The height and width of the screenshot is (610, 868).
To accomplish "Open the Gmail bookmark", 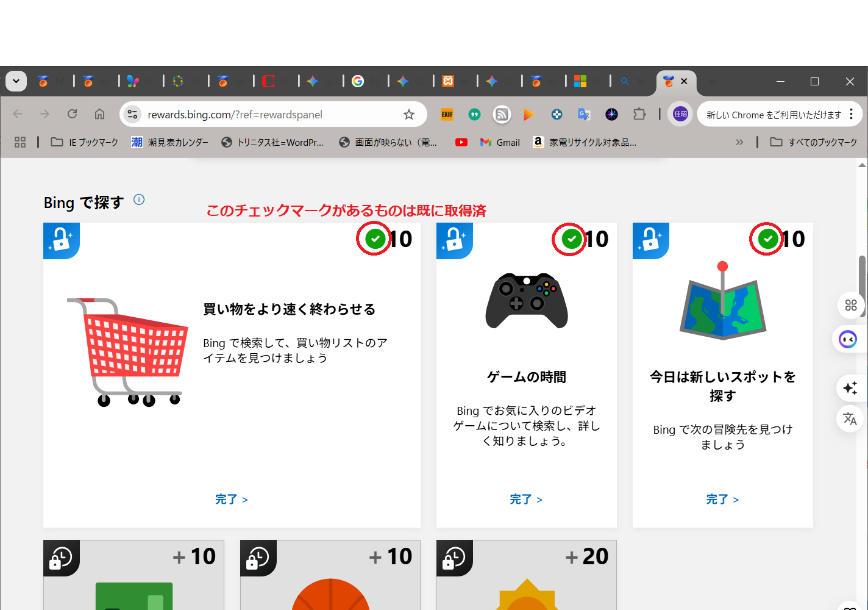I will coord(500,142).
